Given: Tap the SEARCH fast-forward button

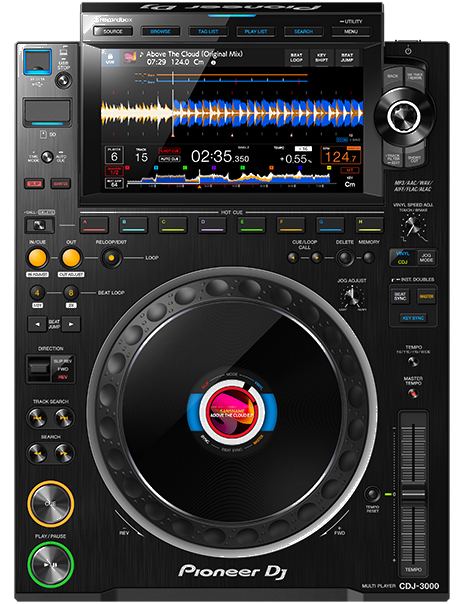Looking at the screenshot, I should click(x=64, y=453).
